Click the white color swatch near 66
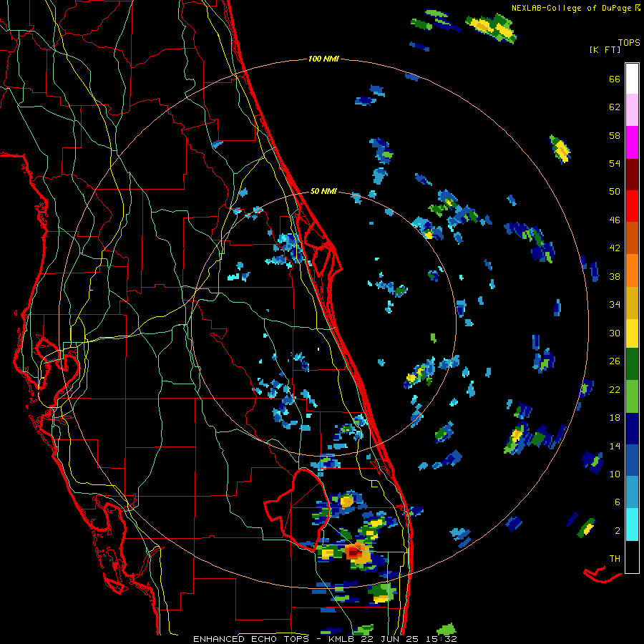The height and width of the screenshot is (644, 644). point(632,79)
